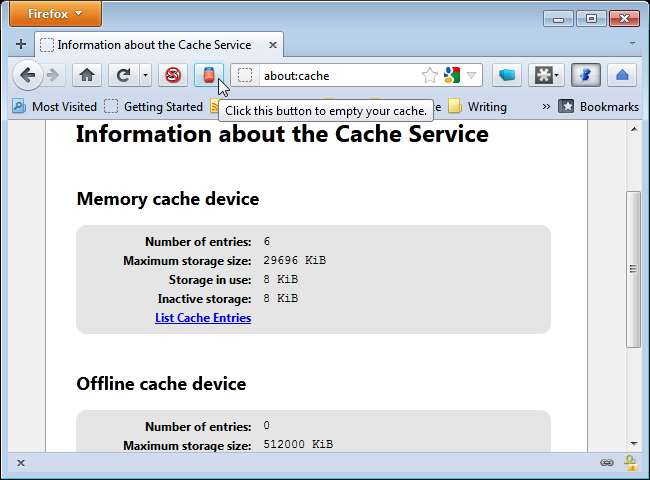Viewport: 650px width, 480px height.
Task: Toggle the blue f toolbar button
Action: pyautogui.click(x=585, y=75)
